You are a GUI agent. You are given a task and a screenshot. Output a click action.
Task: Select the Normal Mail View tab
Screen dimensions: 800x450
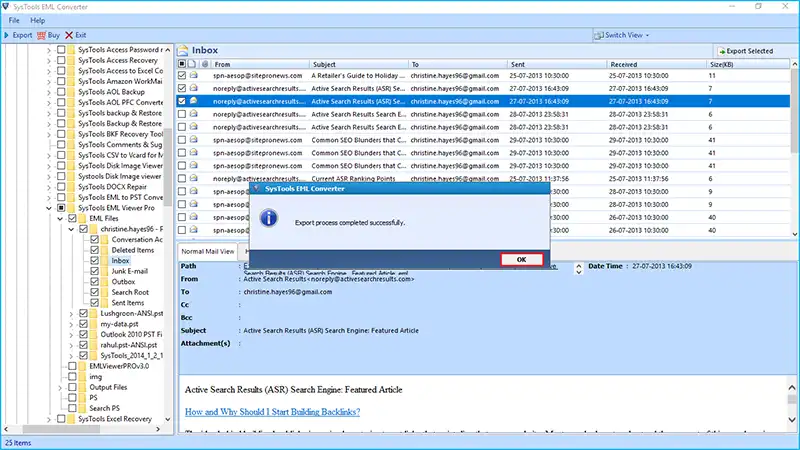click(208, 251)
